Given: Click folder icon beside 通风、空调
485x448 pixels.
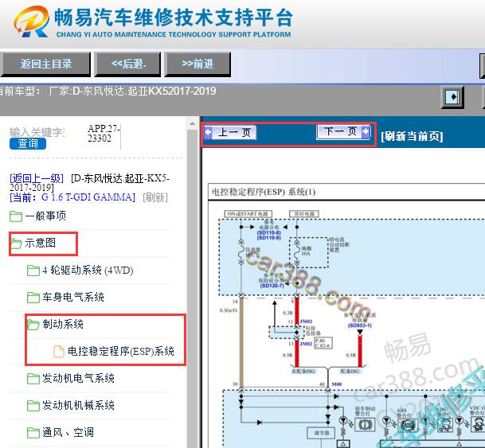Looking at the screenshot, I should click(x=33, y=433).
